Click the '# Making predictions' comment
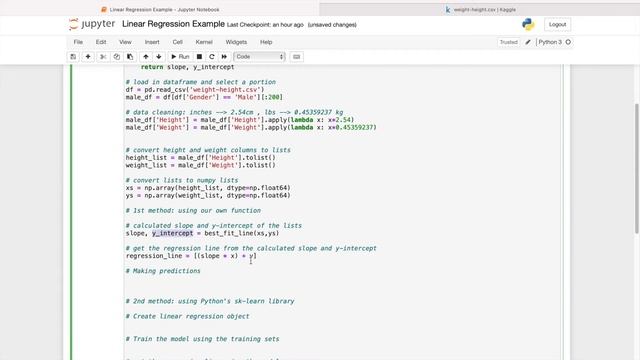 click(163, 271)
